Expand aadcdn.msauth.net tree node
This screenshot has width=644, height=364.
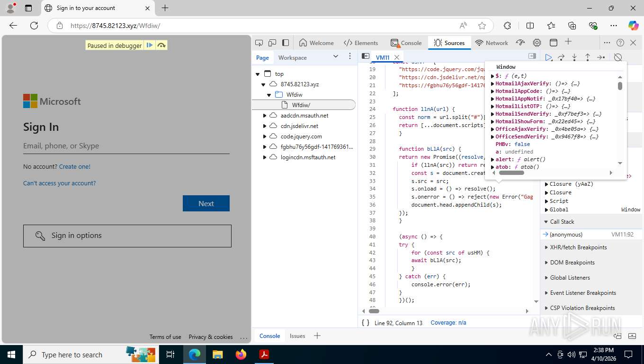click(x=265, y=116)
